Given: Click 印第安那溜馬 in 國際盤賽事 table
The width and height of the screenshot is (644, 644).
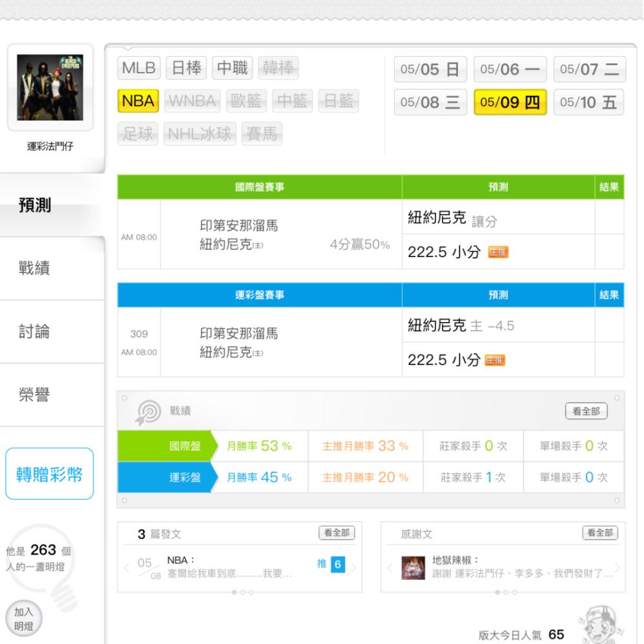Looking at the screenshot, I should click(x=239, y=225).
